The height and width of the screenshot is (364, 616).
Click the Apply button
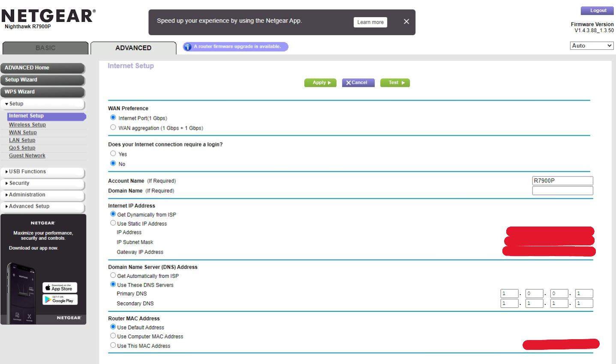320,83
